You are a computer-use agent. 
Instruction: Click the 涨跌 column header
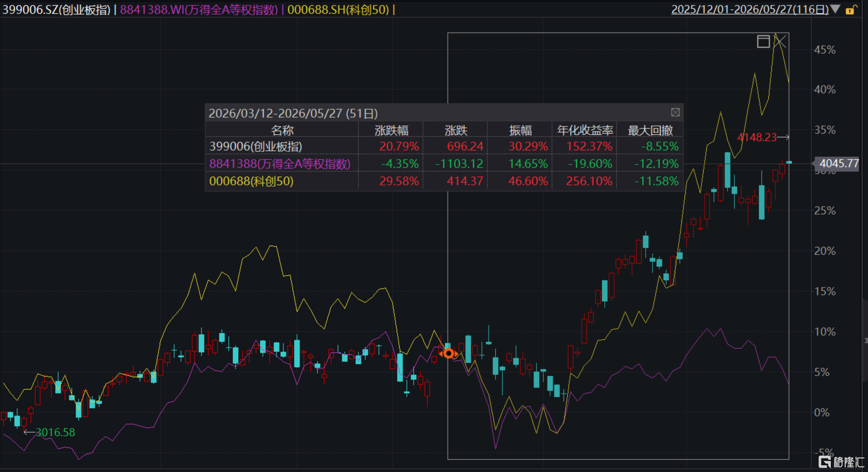tap(456, 130)
